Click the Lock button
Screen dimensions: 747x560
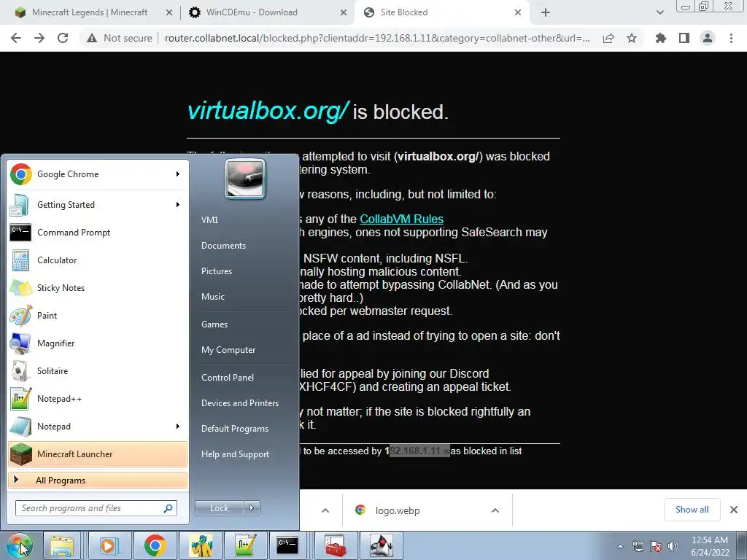pyautogui.click(x=219, y=508)
